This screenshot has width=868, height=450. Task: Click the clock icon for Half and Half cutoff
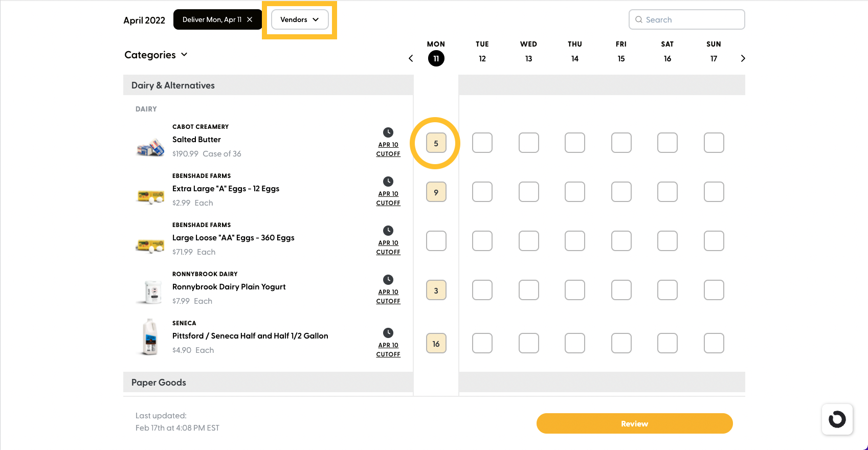[x=388, y=333]
